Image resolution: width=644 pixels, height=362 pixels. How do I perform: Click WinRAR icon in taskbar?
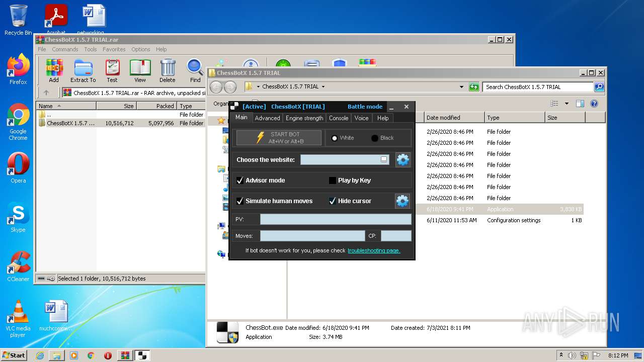pos(125,355)
